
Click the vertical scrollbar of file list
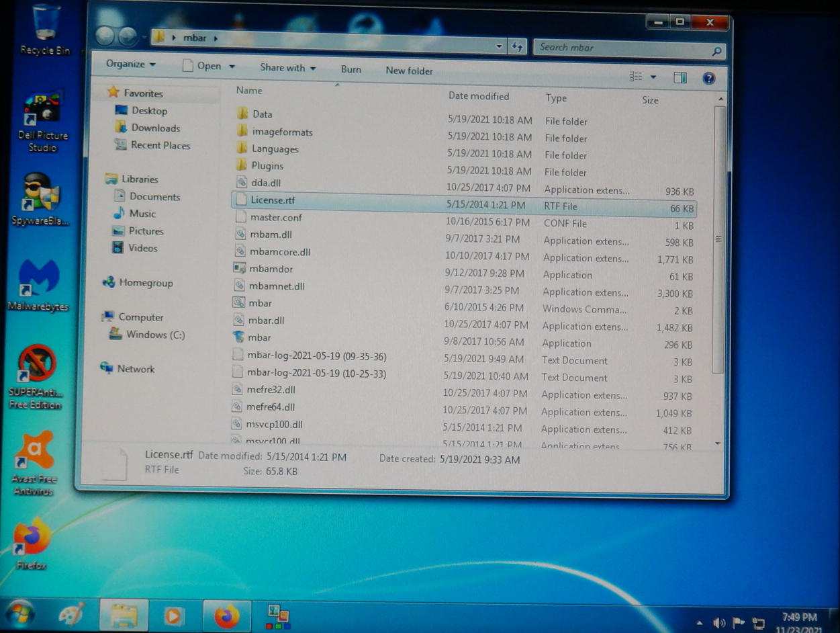(719, 240)
